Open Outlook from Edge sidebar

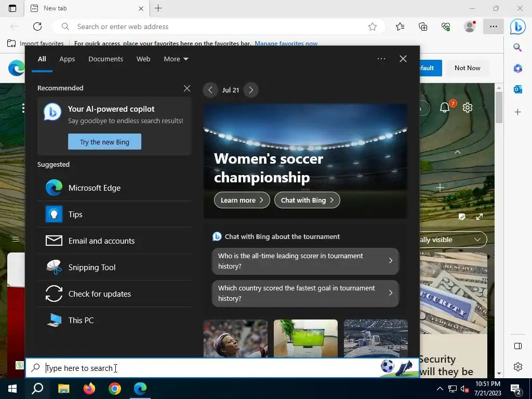[x=518, y=89]
